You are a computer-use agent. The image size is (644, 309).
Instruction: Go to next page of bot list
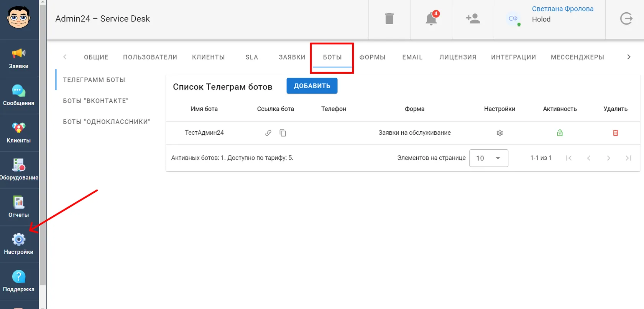[x=608, y=158]
